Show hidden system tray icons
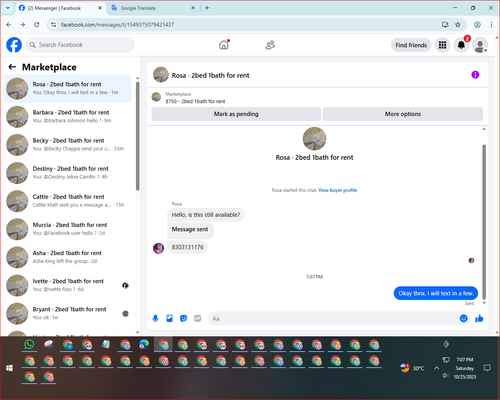 tap(436, 368)
